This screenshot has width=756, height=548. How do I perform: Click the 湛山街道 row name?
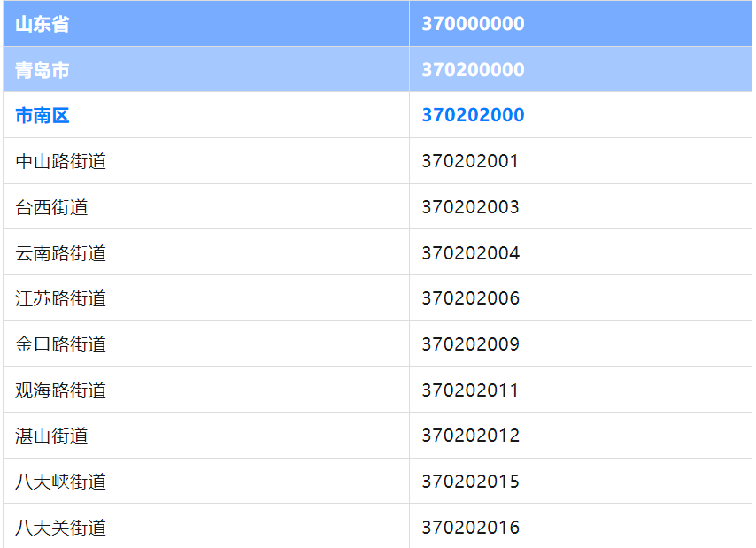(x=52, y=436)
